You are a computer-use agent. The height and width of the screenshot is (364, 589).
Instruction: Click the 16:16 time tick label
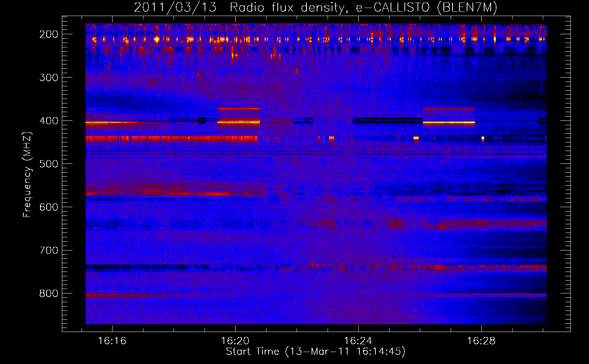pos(112,341)
